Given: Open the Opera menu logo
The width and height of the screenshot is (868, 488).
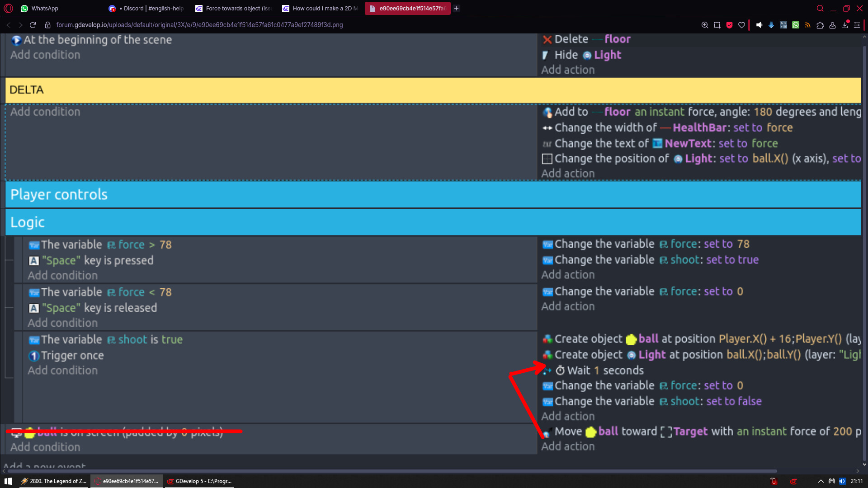Looking at the screenshot, I should pos(9,8).
